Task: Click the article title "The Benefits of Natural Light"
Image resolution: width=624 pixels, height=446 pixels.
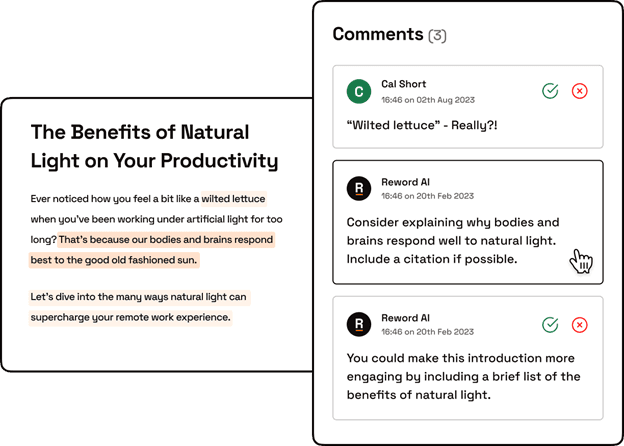Action: point(154,146)
